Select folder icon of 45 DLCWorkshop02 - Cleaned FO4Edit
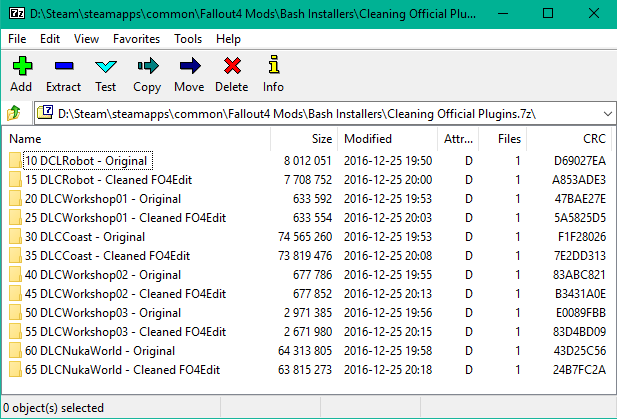This screenshot has height=419, width=617. [15, 293]
